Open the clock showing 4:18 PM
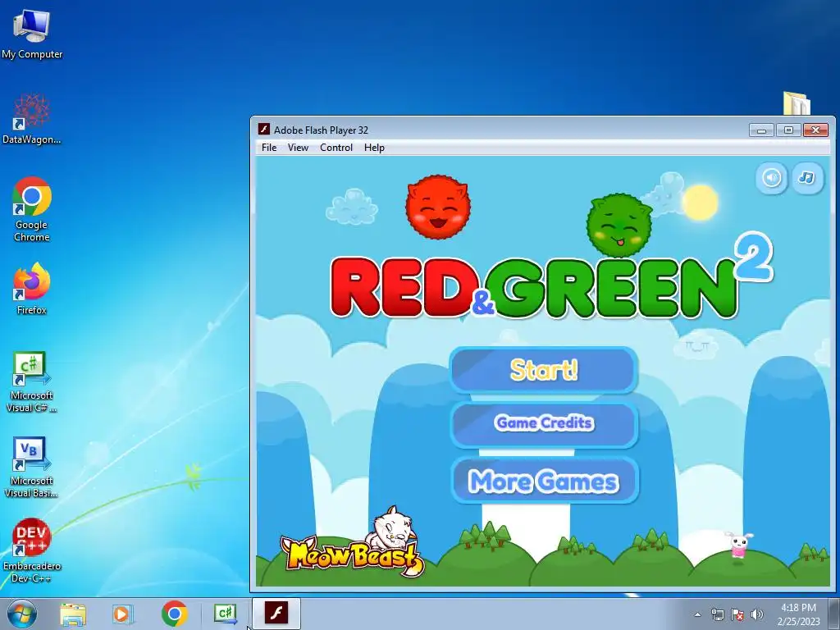The image size is (840, 630). tap(798, 614)
